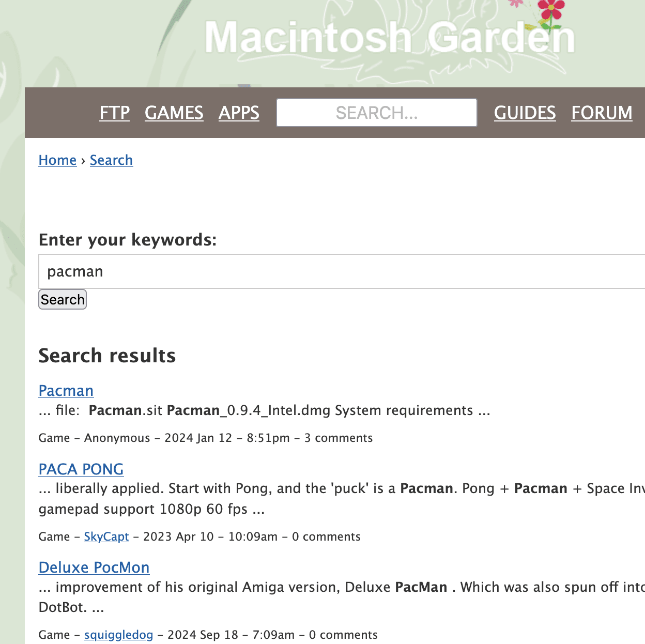Click the "Enter your keywords:" label
645x644 pixels.
128,240
